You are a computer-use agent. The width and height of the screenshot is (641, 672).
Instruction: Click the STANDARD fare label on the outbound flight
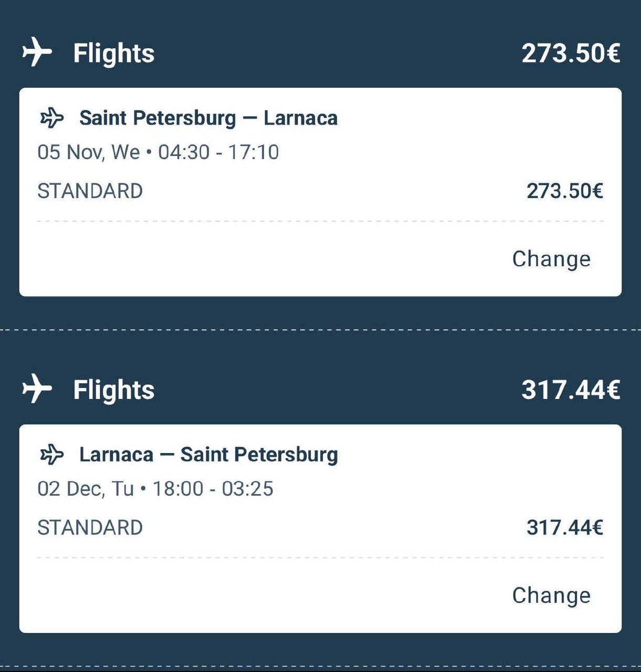click(90, 191)
